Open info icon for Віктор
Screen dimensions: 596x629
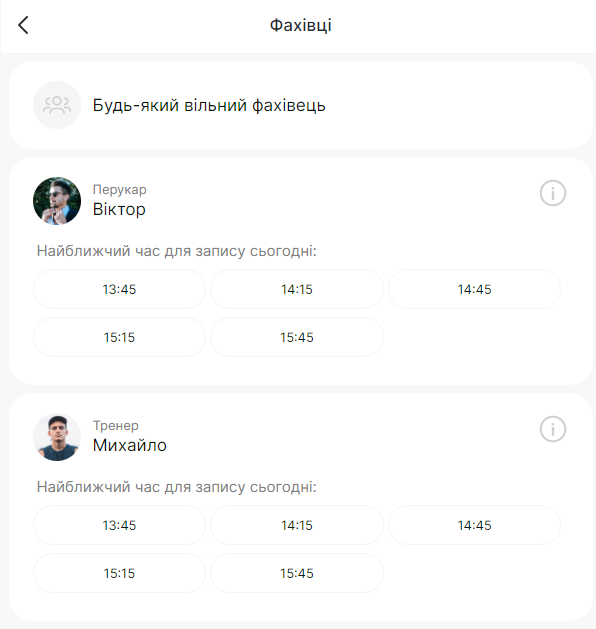click(553, 193)
